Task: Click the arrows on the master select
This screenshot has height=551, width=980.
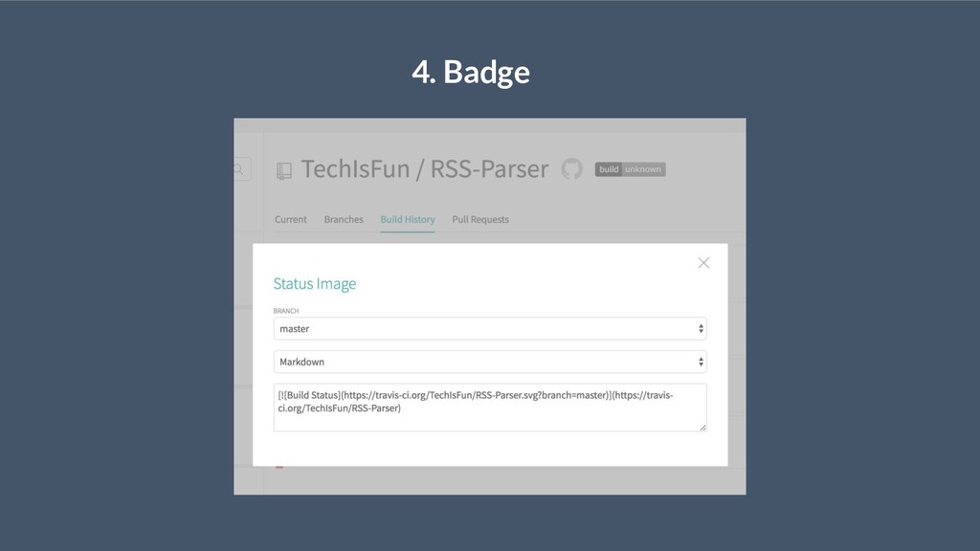Action: (701, 329)
